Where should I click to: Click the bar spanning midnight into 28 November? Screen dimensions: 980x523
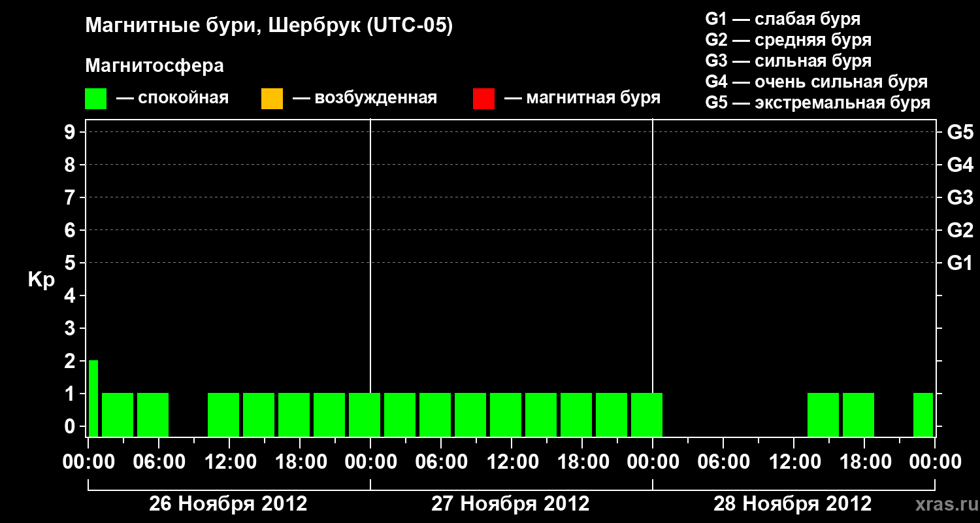[x=647, y=414]
